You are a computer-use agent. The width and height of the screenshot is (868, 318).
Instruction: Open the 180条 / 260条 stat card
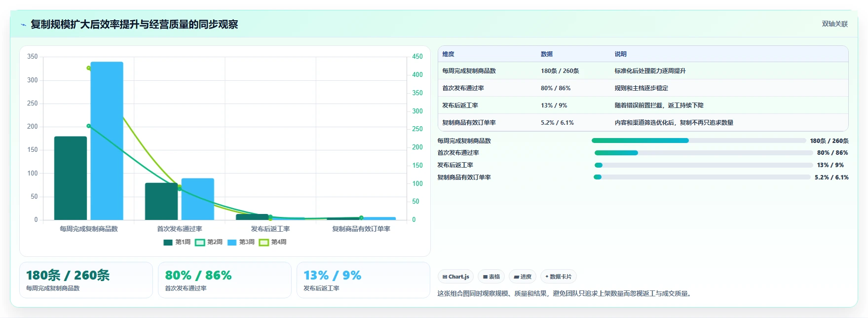[x=86, y=280]
